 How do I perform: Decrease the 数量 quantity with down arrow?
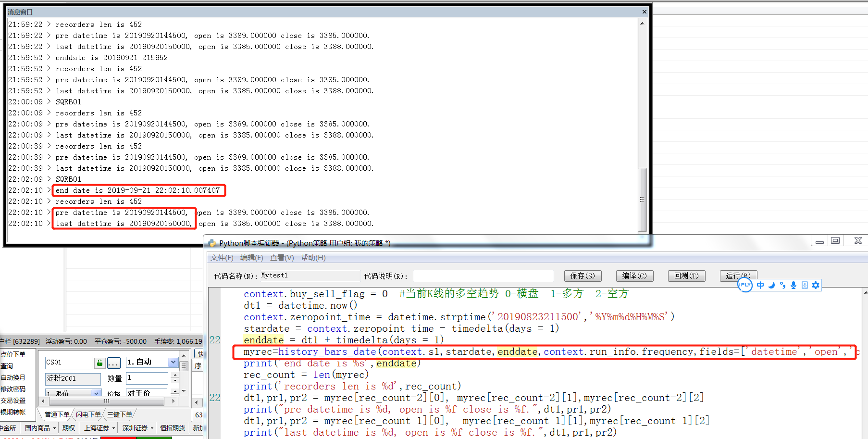[175, 381]
